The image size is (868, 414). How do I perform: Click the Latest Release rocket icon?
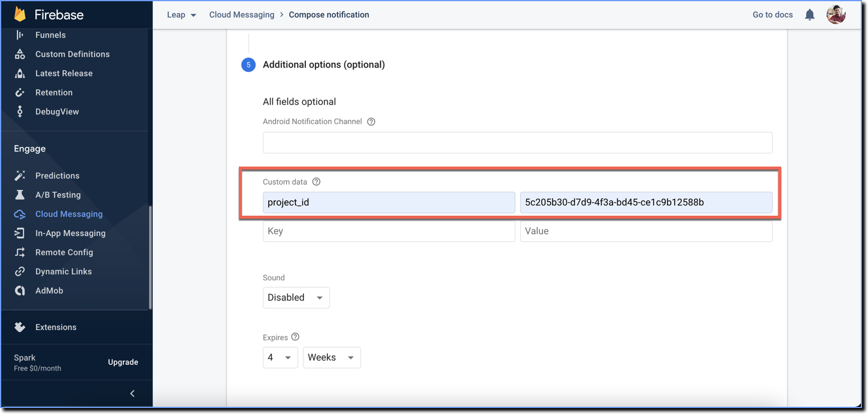pos(20,73)
